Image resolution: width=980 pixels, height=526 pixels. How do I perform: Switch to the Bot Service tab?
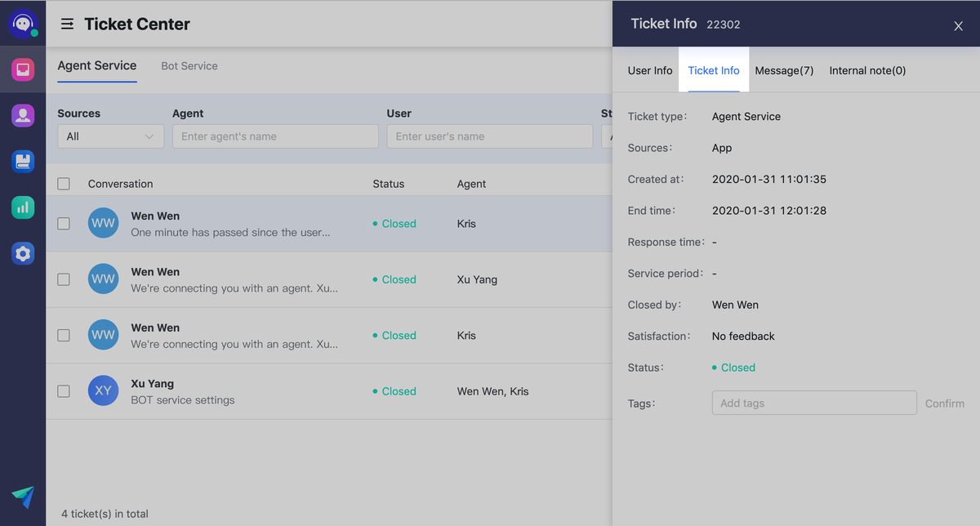point(189,66)
